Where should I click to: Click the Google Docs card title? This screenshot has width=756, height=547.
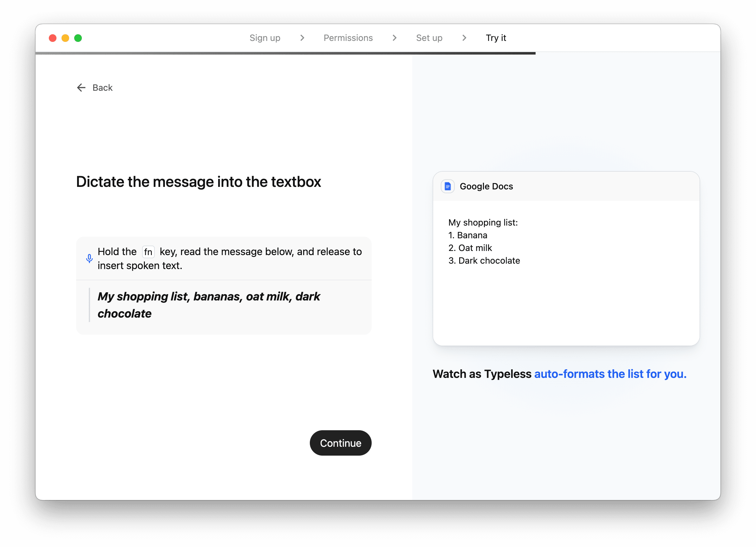pyautogui.click(x=486, y=186)
